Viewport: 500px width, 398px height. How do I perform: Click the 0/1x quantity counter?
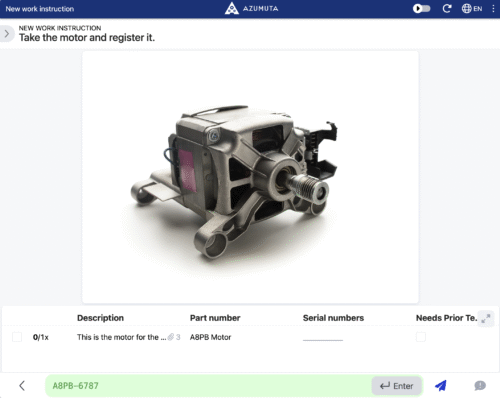41,337
